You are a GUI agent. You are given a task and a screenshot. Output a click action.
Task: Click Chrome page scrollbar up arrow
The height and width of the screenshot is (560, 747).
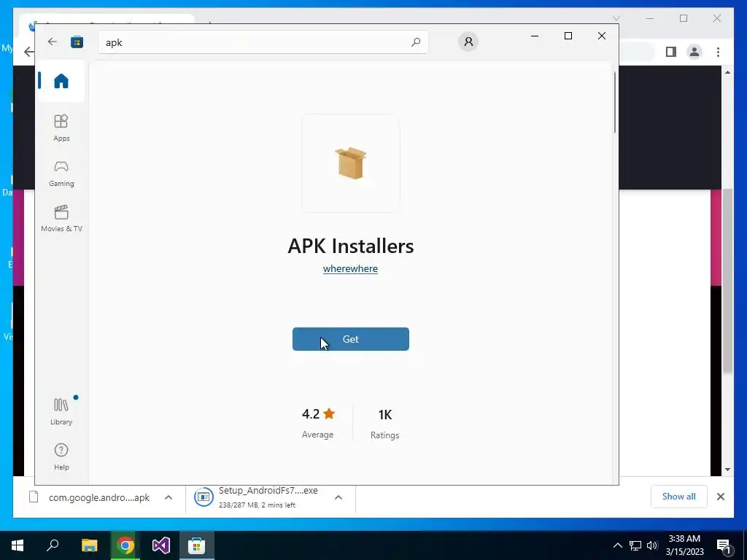[x=727, y=72]
